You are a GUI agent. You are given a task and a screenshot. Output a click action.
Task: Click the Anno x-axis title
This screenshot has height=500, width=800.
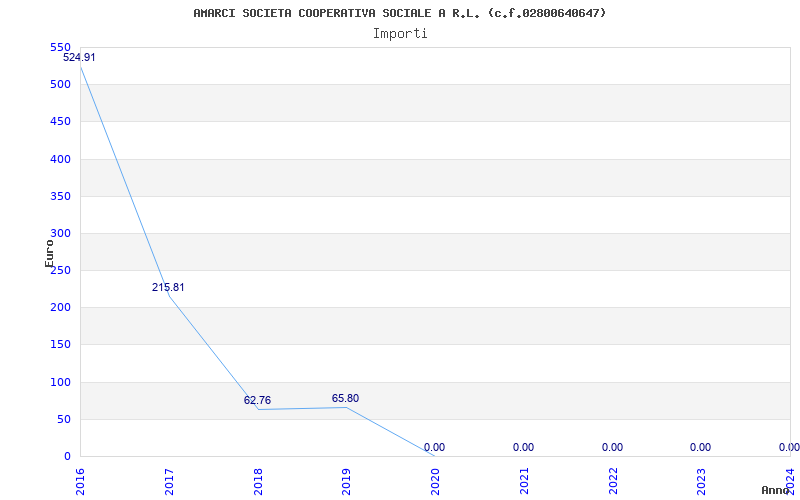coord(775,490)
